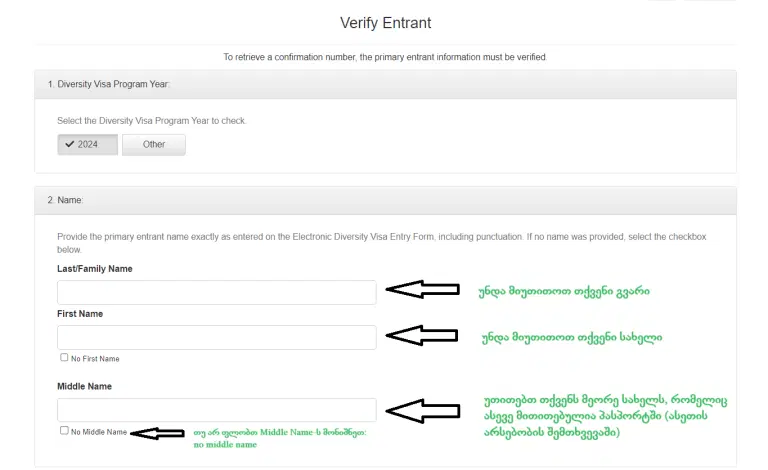Click the Verify Entrant page heading
The height and width of the screenshot is (470, 768).
tap(385, 22)
